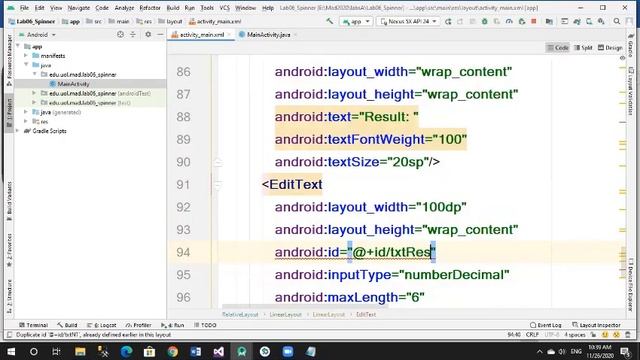640x360 pixels.
Task: Open the Terminal tool window
Action: click(x=33, y=325)
